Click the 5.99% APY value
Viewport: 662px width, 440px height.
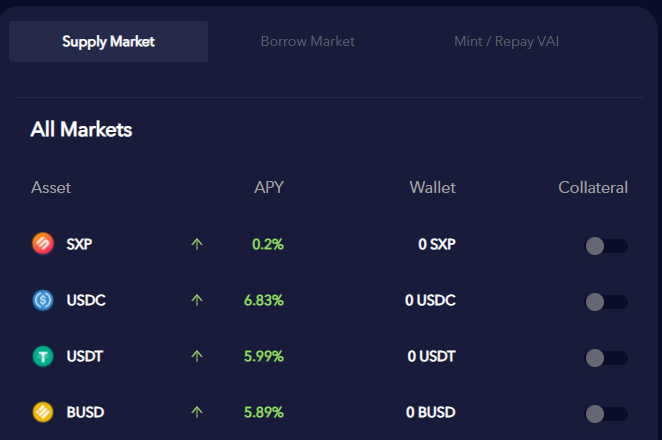(264, 356)
